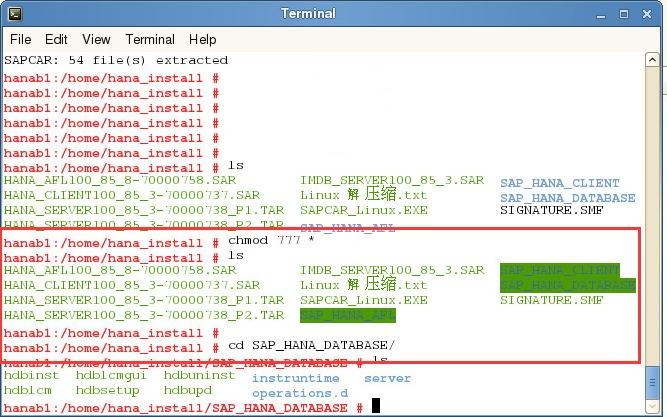Image resolution: width=667 pixels, height=417 pixels.
Task: Click HANA_SERVER100_85_3-70000738_P1.TAR in second listing
Action: pos(144,300)
